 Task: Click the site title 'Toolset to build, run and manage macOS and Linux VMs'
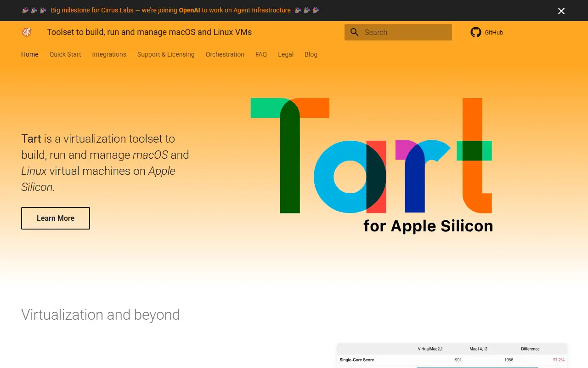click(149, 32)
